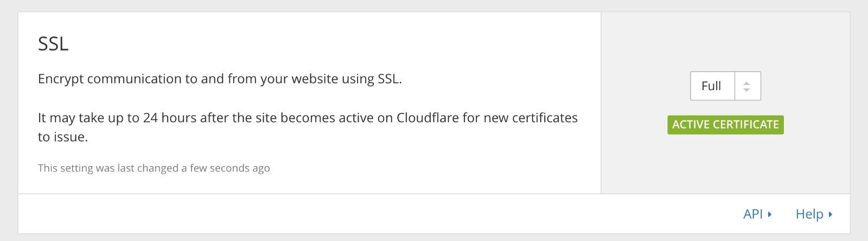
Task: Click the up/down arrows on SSL selector
Action: point(747,86)
